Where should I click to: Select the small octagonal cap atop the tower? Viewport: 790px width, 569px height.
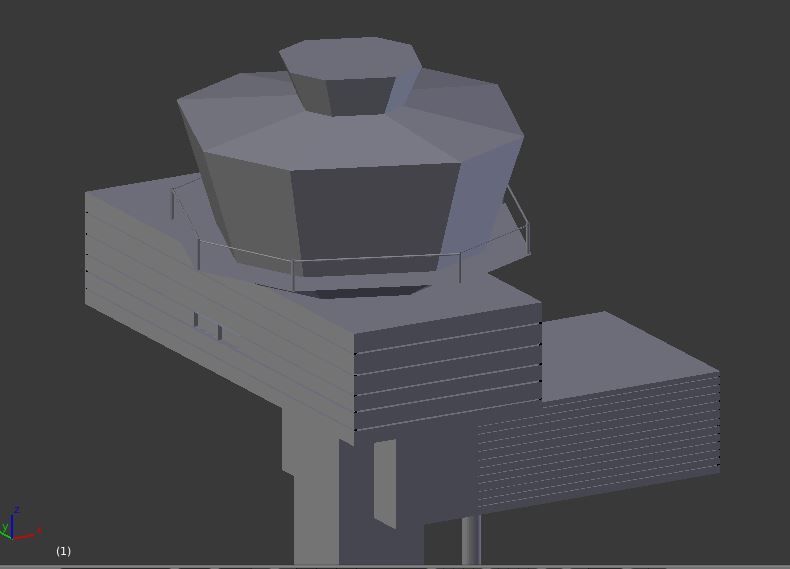pyautogui.click(x=350, y=58)
